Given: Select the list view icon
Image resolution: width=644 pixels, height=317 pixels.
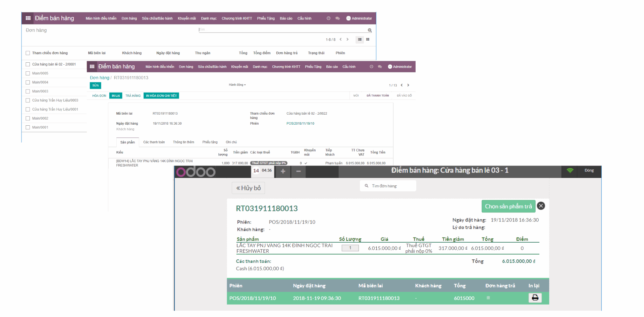Looking at the screenshot, I should tap(359, 40).
